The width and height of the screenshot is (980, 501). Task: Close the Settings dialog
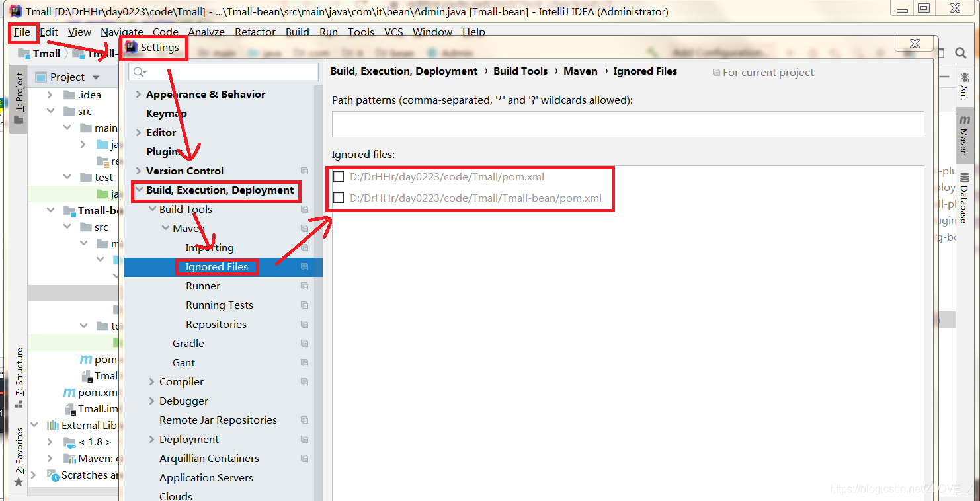pos(916,44)
